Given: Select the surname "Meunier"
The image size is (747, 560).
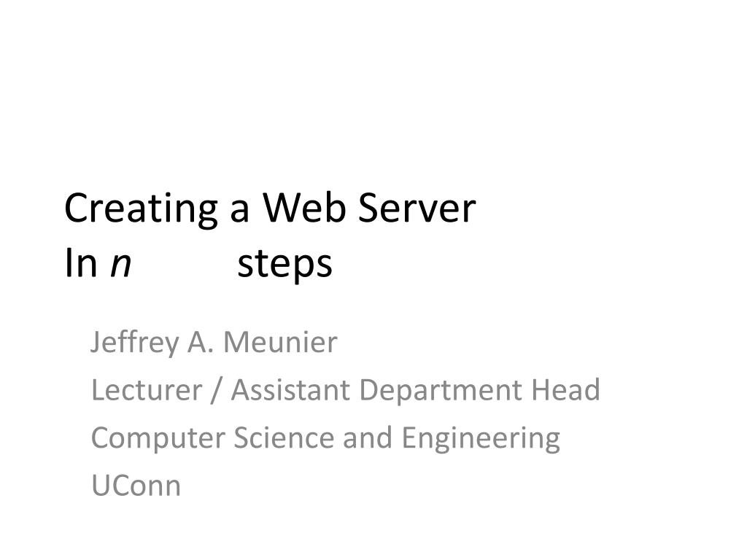Looking at the screenshot, I should 280,342.
